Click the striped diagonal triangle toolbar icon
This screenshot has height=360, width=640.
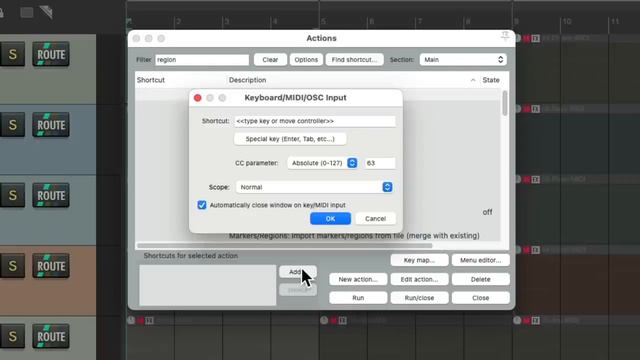[47, 12]
